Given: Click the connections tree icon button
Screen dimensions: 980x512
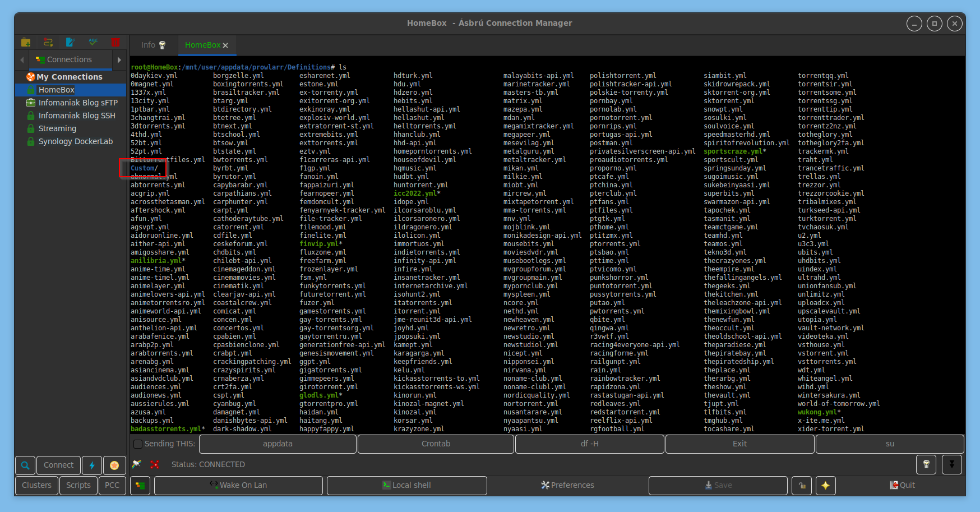Looking at the screenshot, I should pos(140,486).
